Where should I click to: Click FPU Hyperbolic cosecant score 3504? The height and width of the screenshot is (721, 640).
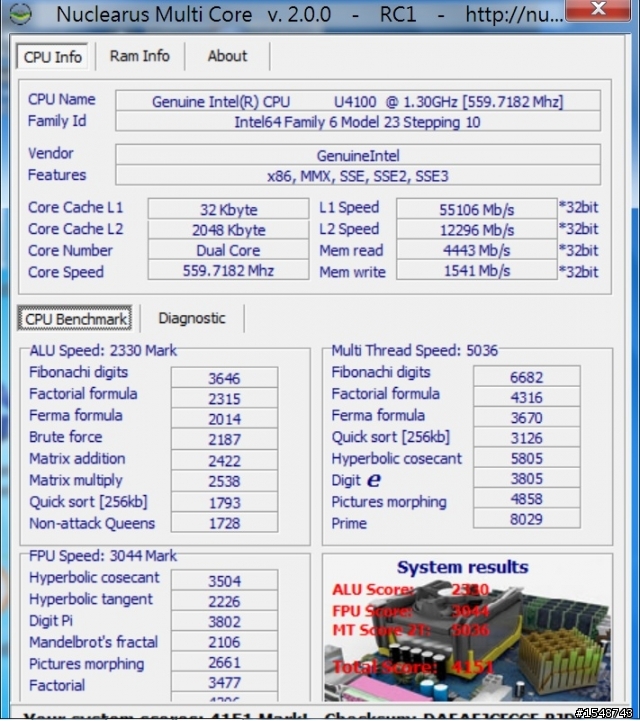[x=224, y=581]
